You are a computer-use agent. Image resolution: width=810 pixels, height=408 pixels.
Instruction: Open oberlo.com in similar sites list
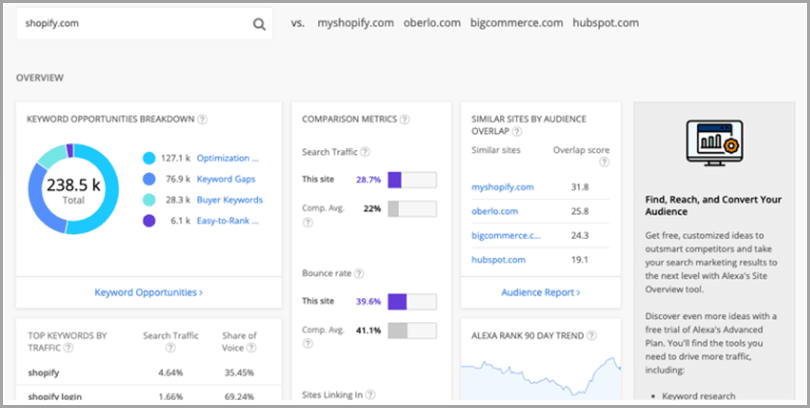click(494, 211)
